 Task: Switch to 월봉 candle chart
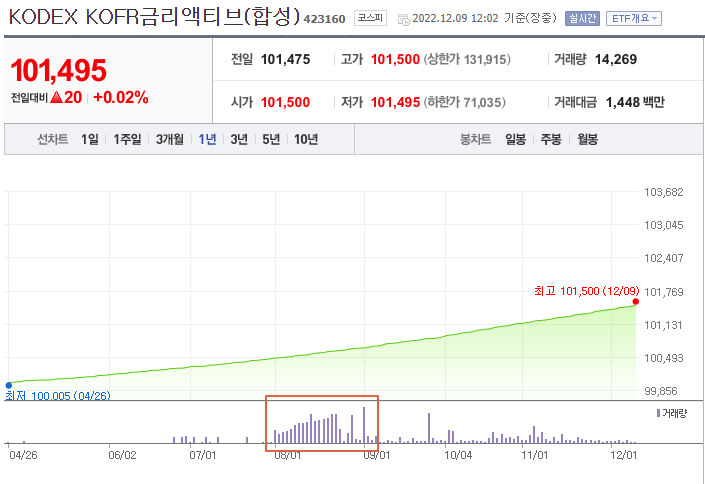[x=587, y=139]
